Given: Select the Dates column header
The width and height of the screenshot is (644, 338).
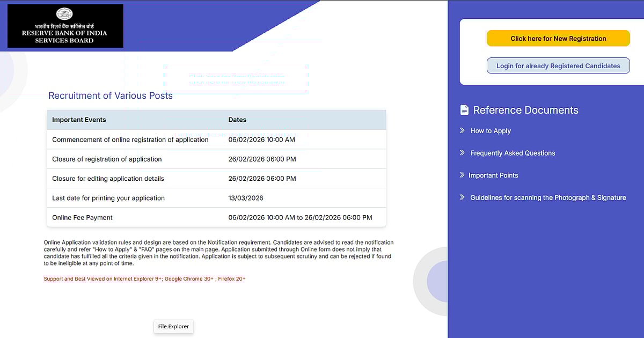Looking at the screenshot, I should [x=237, y=120].
